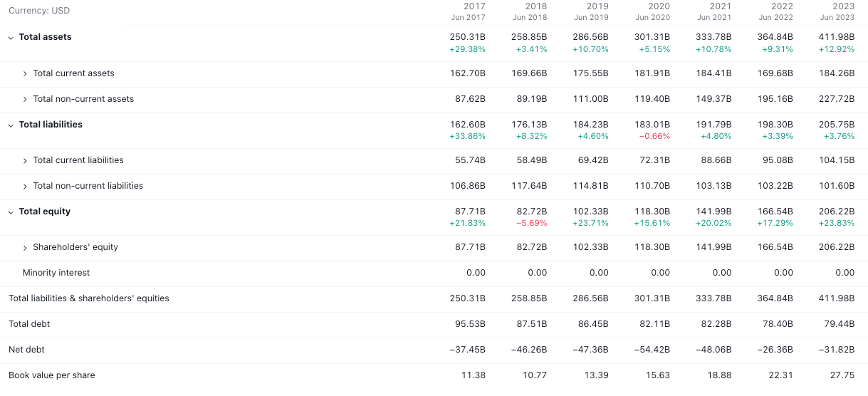Expand the Total non-current liabilities row
Viewport: 868px width, 396px height.
click(x=25, y=186)
